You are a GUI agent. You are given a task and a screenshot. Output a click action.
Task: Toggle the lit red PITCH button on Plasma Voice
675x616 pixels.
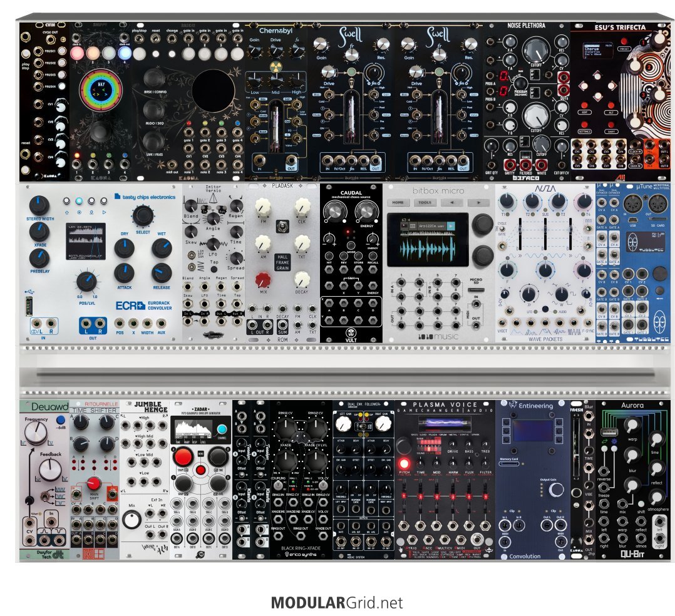click(404, 463)
